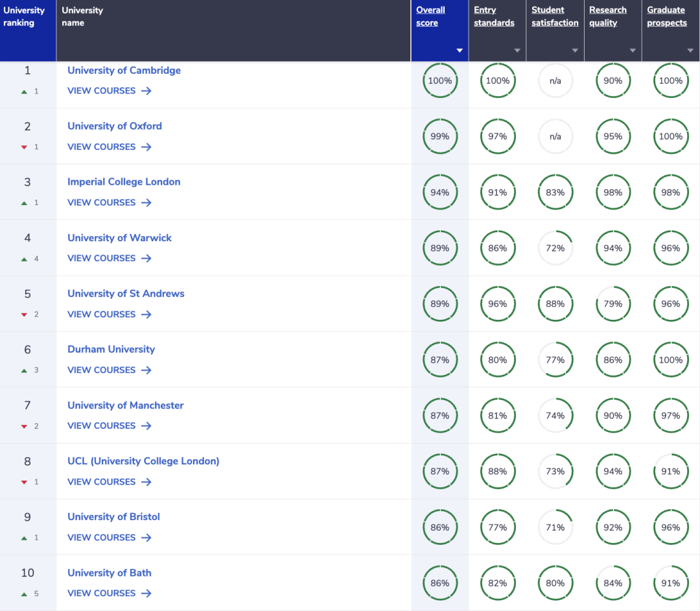Image resolution: width=700 pixels, height=611 pixels.
Task: Expand the Overall score sort dropdown arrow
Action: [x=460, y=51]
